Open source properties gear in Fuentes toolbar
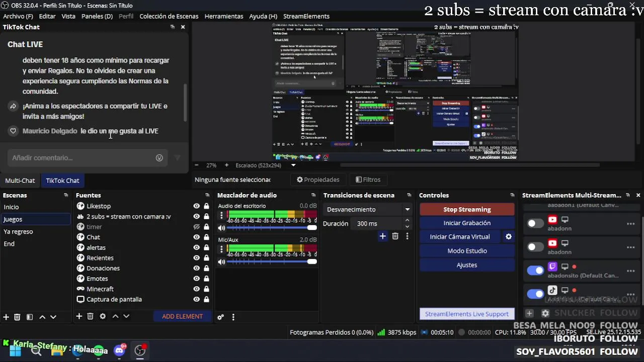 [103, 316]
